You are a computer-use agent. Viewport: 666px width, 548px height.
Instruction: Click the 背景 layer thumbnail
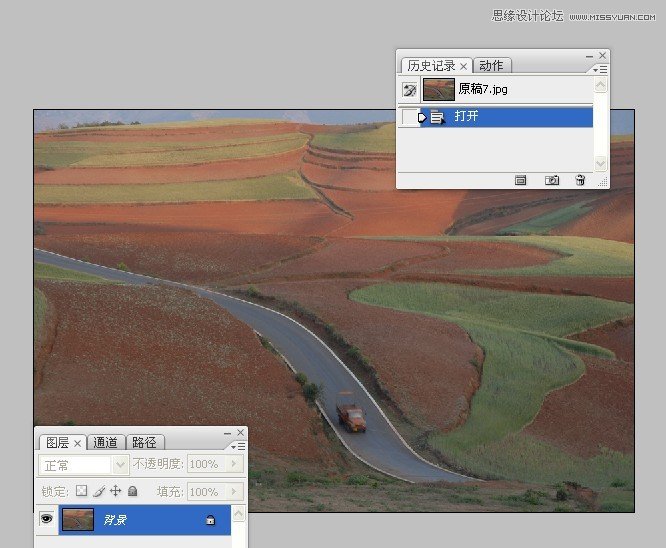coord(78,520)
